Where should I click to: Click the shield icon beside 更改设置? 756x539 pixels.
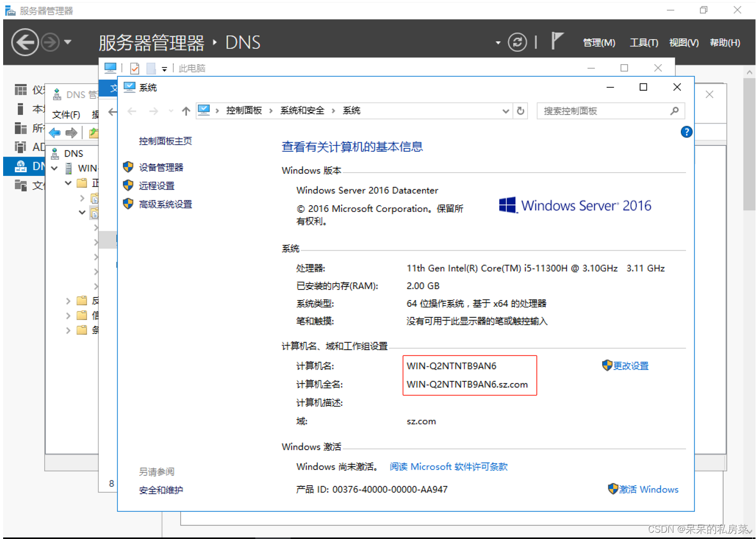[607, 365]
